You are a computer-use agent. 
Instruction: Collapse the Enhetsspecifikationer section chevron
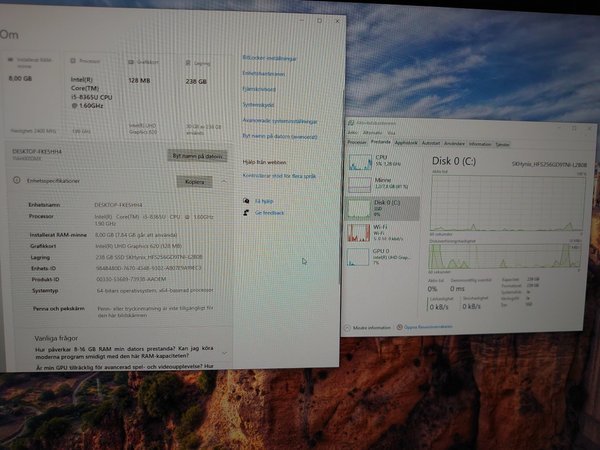click(224, 182)
